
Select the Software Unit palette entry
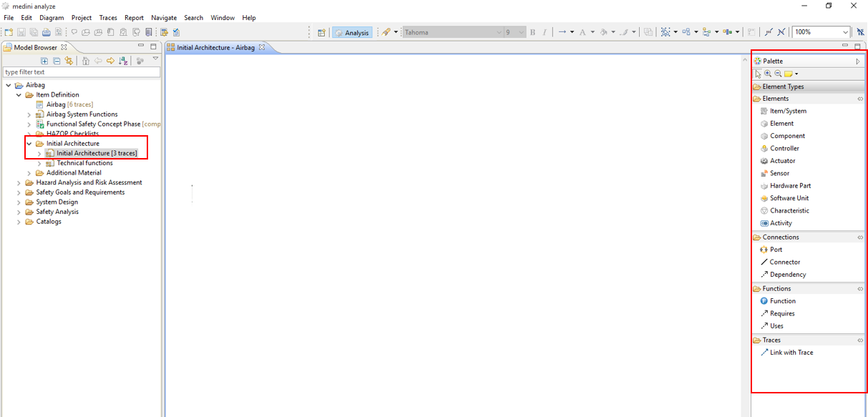[x=784, y=198]
